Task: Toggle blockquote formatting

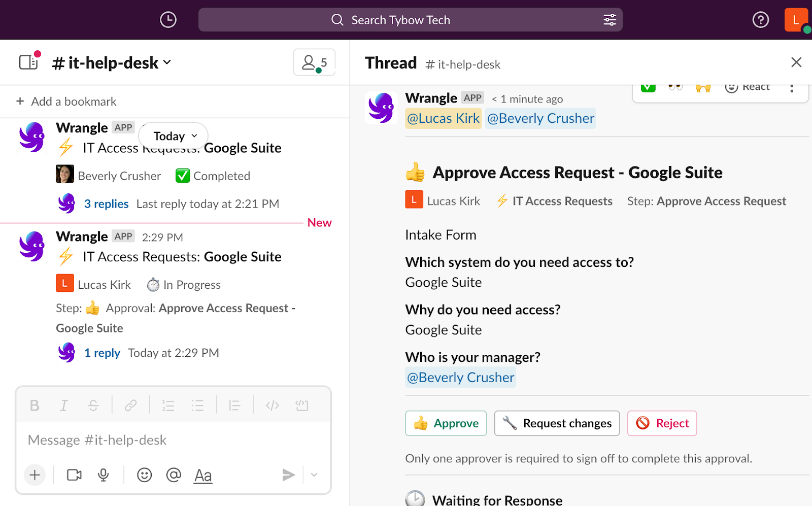Action: click(x=234, y=406)
